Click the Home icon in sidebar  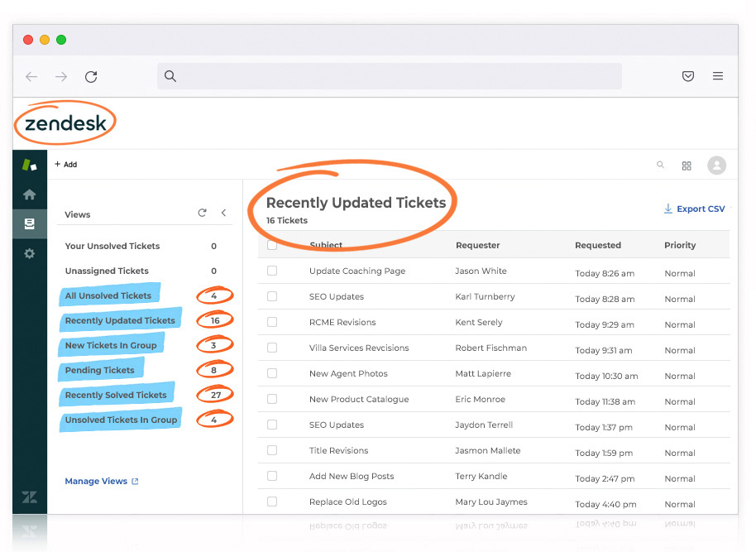[x=30, y=194]
